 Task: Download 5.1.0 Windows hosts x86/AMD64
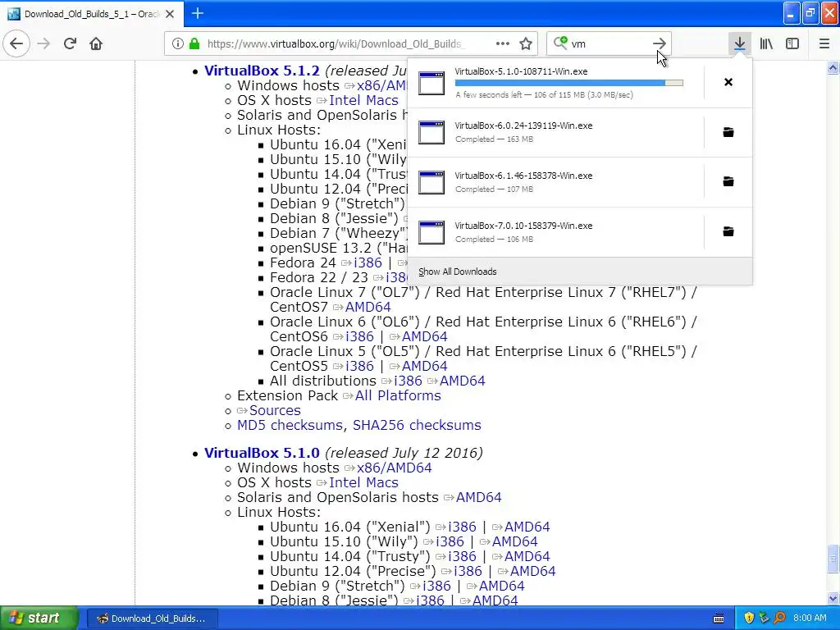coord(394,468)
